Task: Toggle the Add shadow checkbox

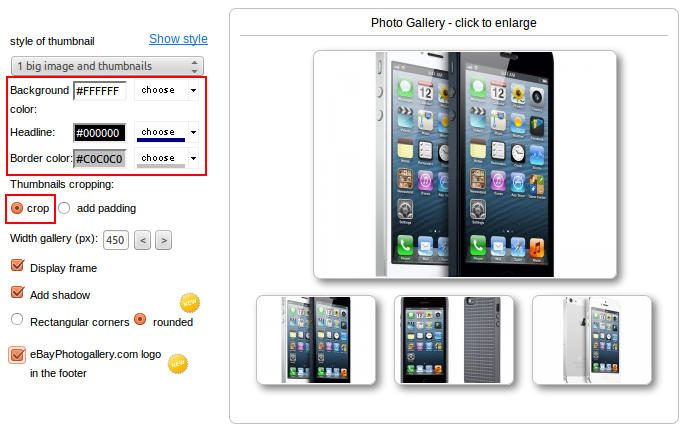Action: pyautogui.click(x=17, y=292)
